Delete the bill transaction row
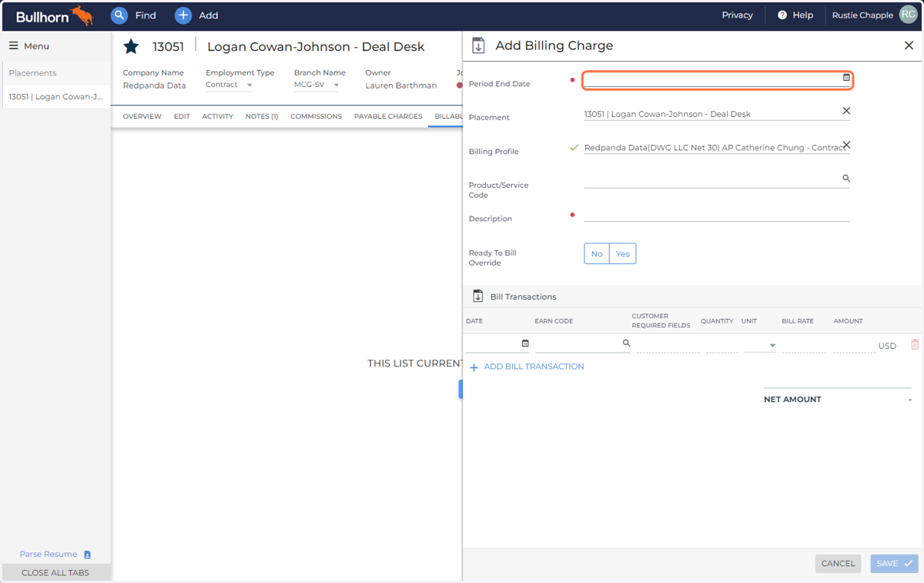Viewport: 924px width, 583px height. tap(915, 345)
